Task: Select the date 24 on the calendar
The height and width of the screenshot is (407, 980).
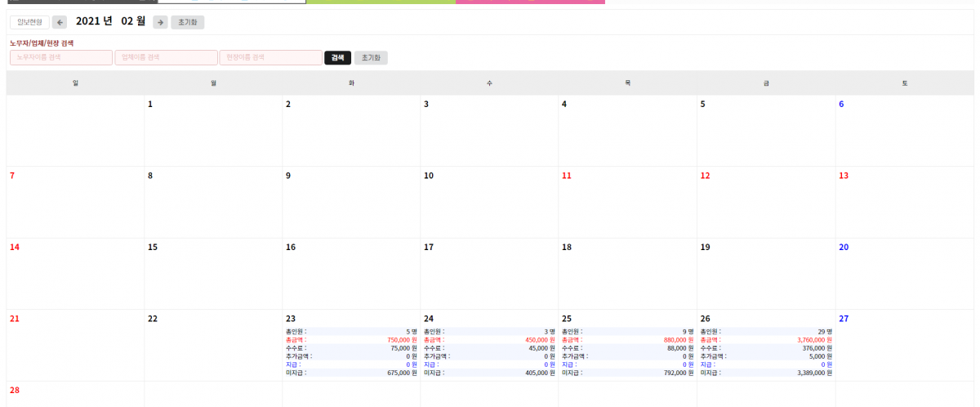Action: 429,319
